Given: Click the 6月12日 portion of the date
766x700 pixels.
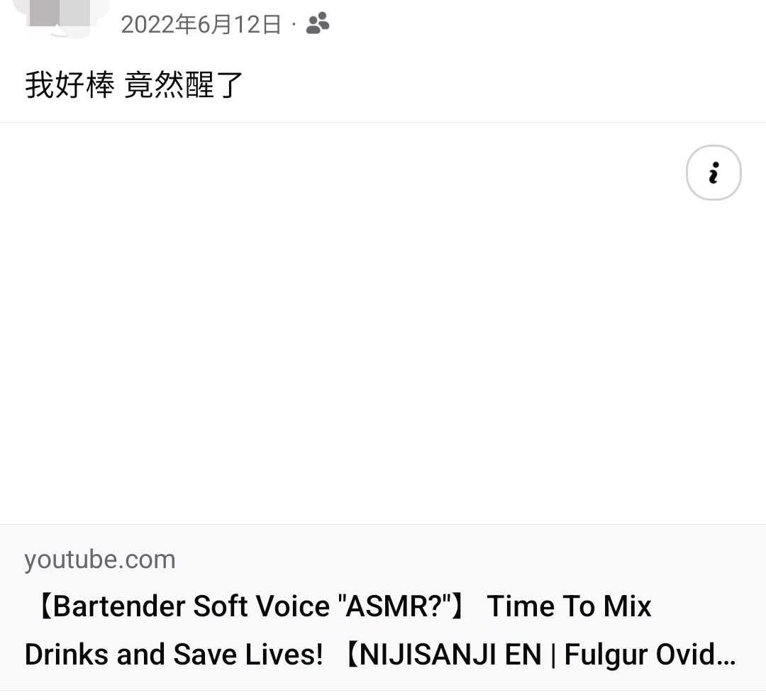Looking at the screenshot, I should pyautogui.click(x=239, y=24).
